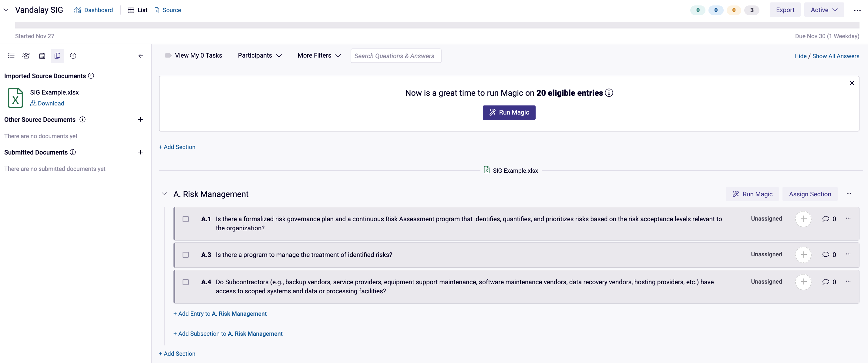This screenshot has height=363, width=868.
Task: Select the checkbox for question A.4
Action: (x=186, y=282)
